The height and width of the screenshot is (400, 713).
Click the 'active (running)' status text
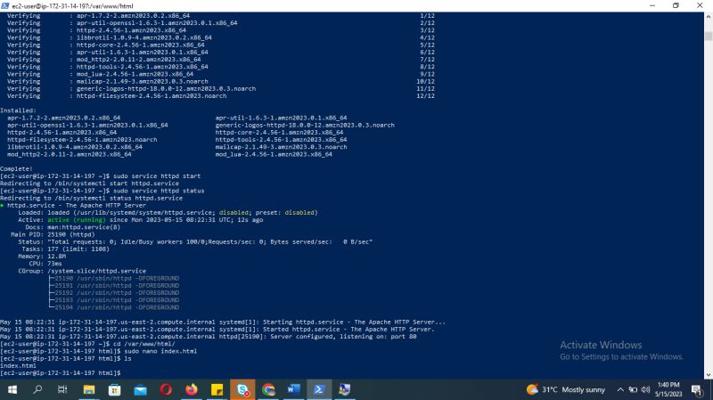[x=76, y=220]
